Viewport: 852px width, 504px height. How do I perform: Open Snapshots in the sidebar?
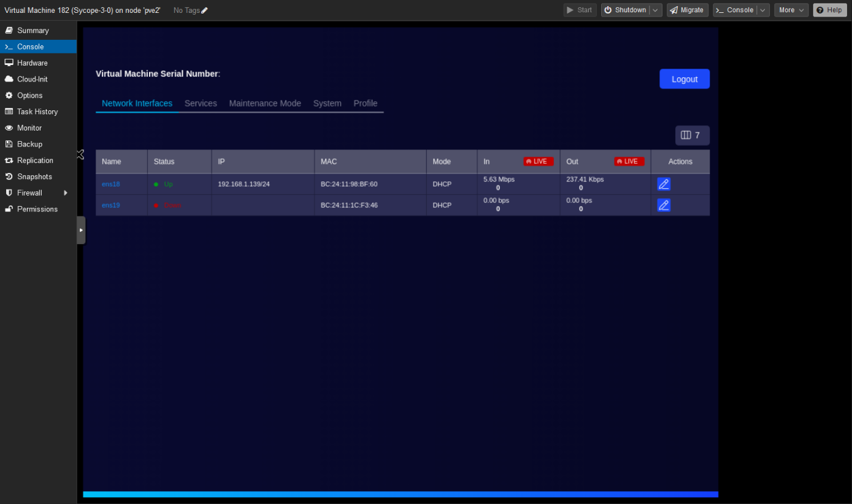pos(34,177)
